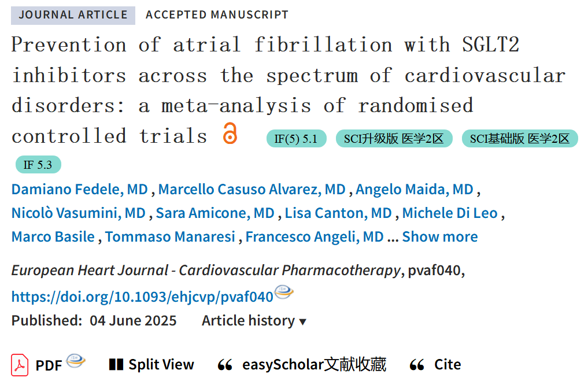The width and height of the screenshot is (588, 385).
Task: Open author Tommaso Manaresi profile
Action: (170, 237)
